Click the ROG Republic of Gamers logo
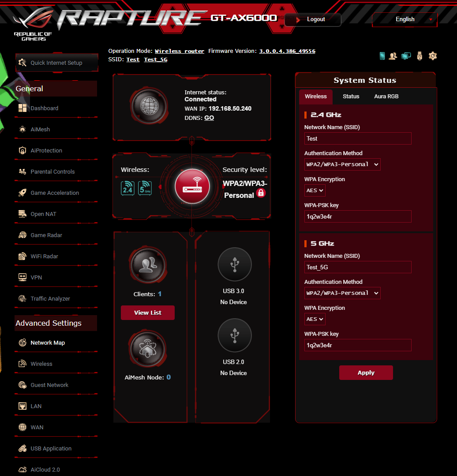 [x=33, y=24]
